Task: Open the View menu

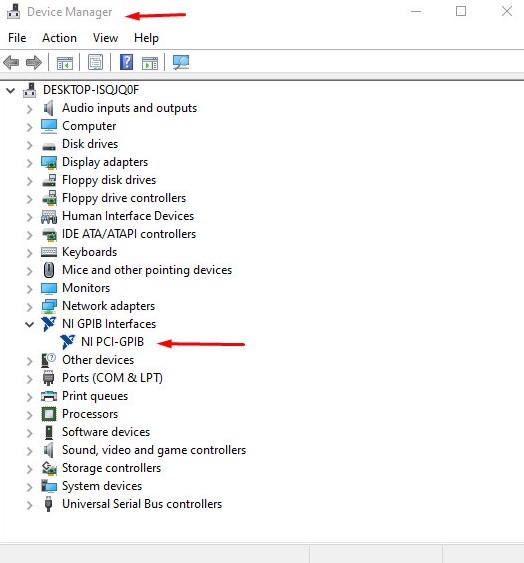Action: coord(105,38)
